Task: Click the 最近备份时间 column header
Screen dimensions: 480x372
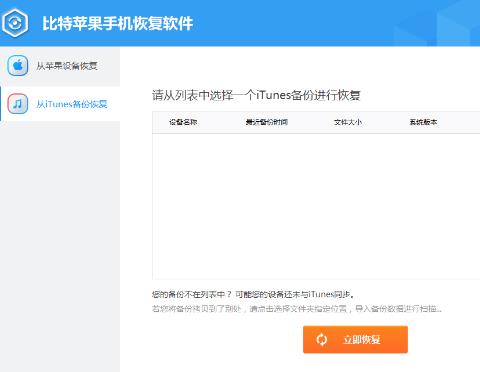Action: pyautogui.click(x=267, y=122)
